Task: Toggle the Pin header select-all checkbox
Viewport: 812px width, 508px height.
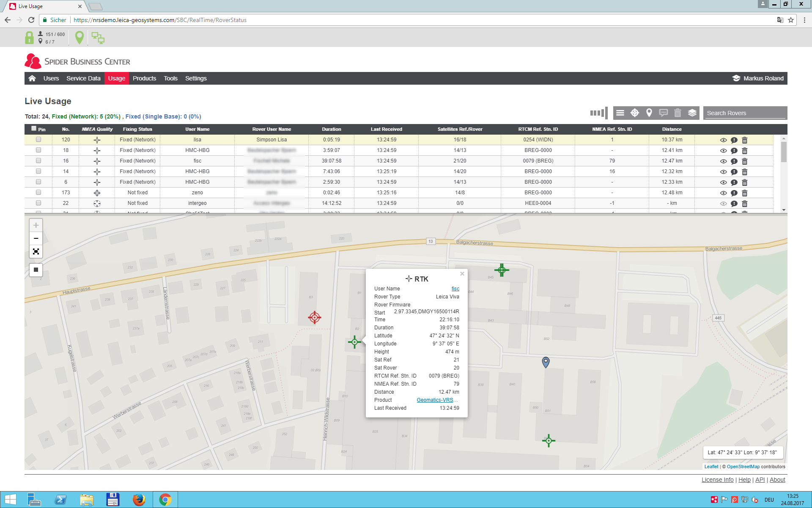Action: tap(34, 128)
